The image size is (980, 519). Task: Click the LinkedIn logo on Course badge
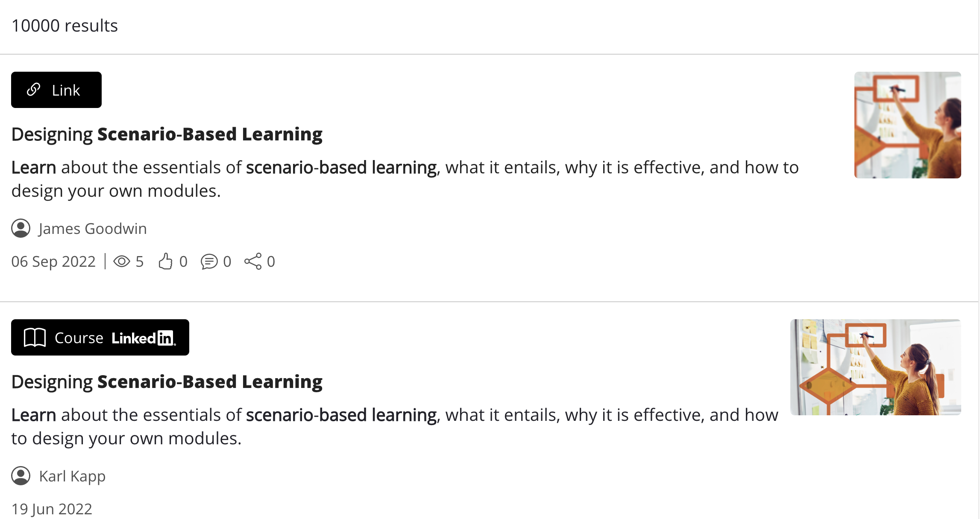point(144,338)
